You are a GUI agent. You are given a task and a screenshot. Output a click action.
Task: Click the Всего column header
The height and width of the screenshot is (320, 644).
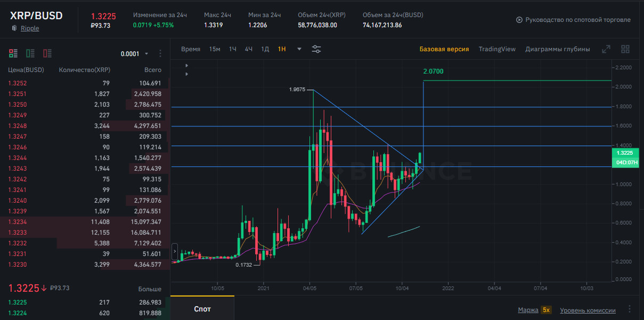153,70
